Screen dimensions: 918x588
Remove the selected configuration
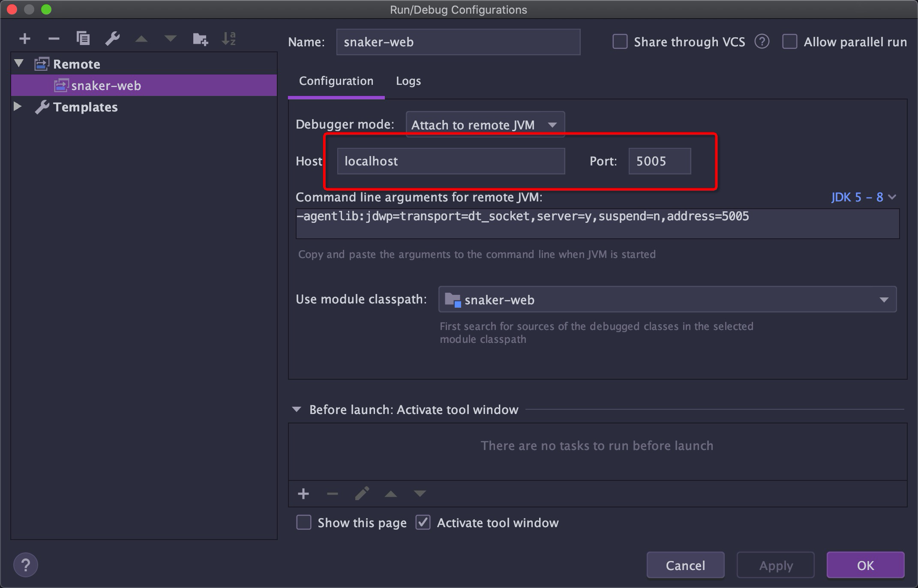tap(54, 38)
